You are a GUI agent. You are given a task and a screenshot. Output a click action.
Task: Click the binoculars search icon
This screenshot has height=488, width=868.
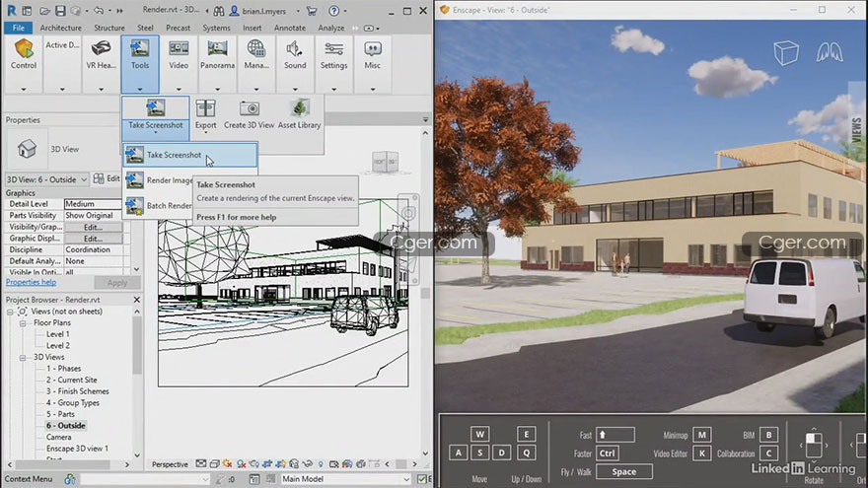[219, 11]
